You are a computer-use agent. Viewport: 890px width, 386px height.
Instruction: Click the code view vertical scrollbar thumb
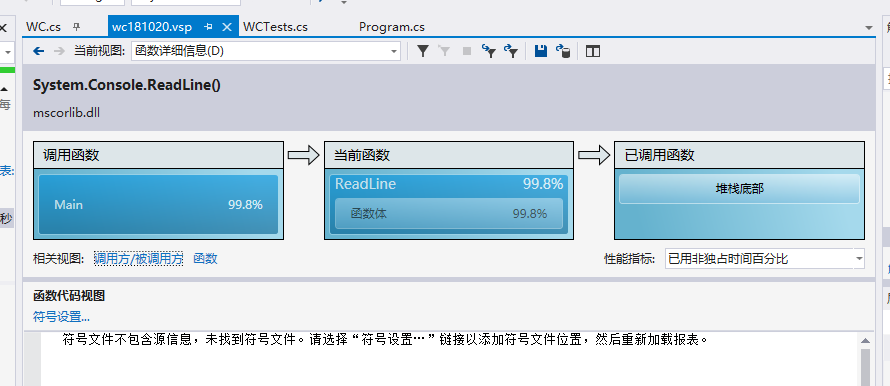click(865, 367)
